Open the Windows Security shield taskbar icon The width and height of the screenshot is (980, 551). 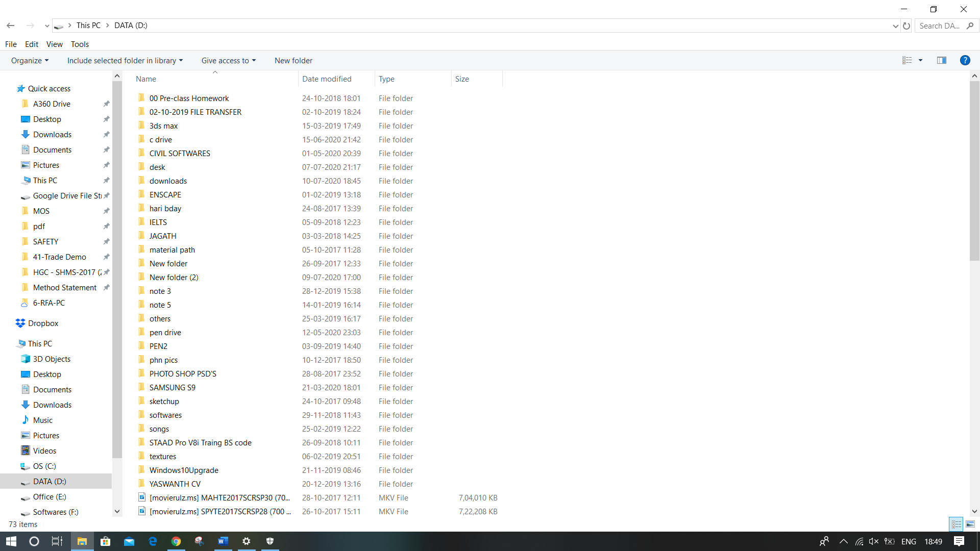click(x=270, y=541)
